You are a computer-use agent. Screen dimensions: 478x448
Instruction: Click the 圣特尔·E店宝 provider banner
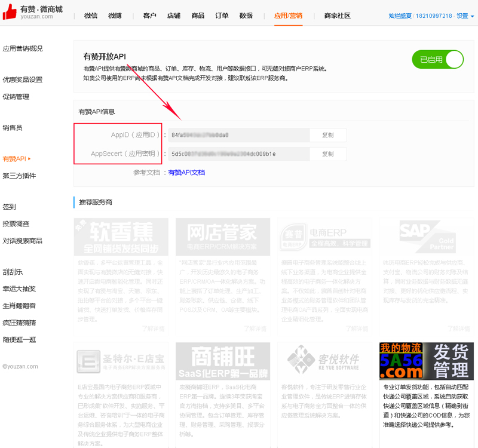(121, 361)
